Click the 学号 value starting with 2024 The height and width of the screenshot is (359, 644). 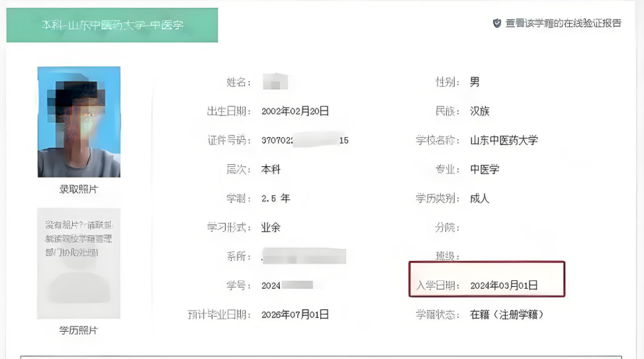[x=287, y=285]
